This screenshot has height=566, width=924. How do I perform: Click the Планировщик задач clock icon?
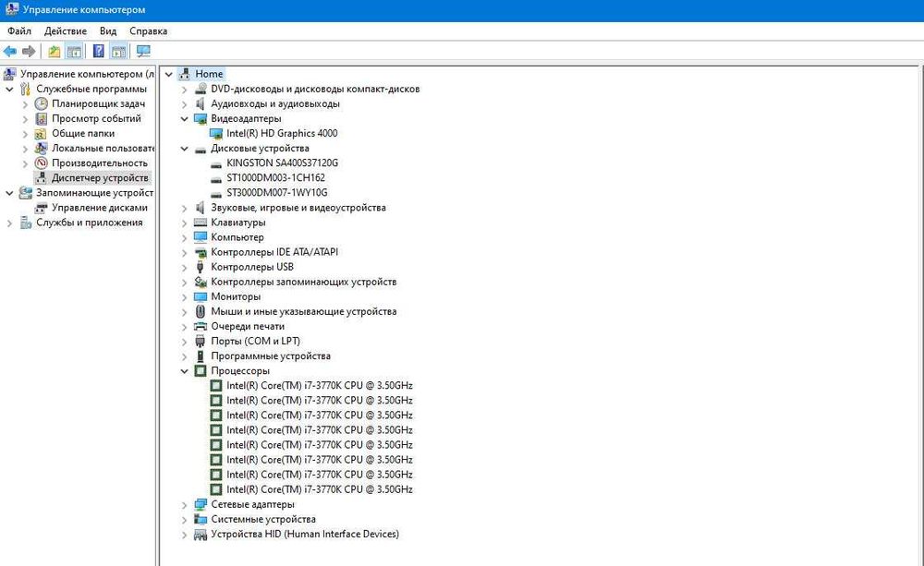pos(41,103)
